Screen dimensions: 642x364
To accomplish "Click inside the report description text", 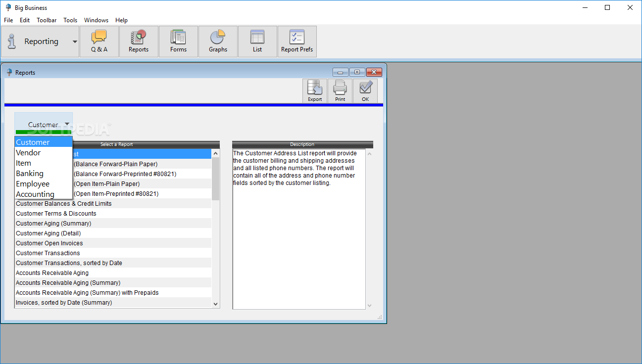I will pyautogui.click(x=295, y=168).
